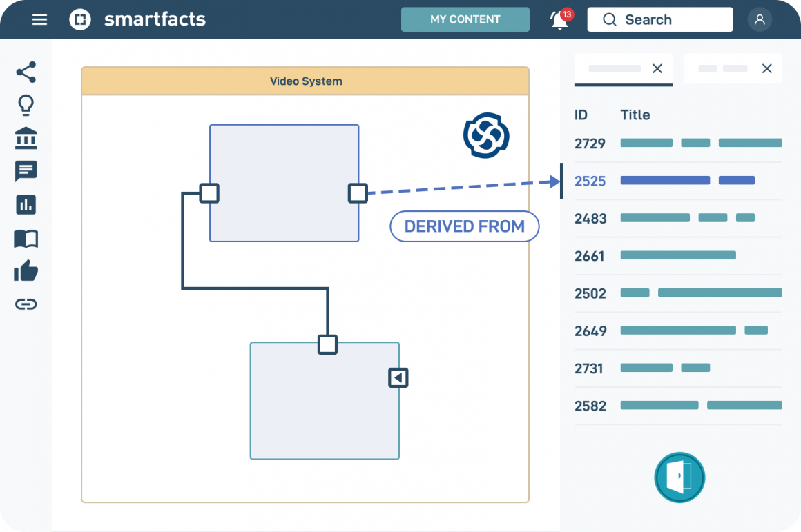
Task: Check the notification bell with 13 alerts
Action: click(558, 19)
